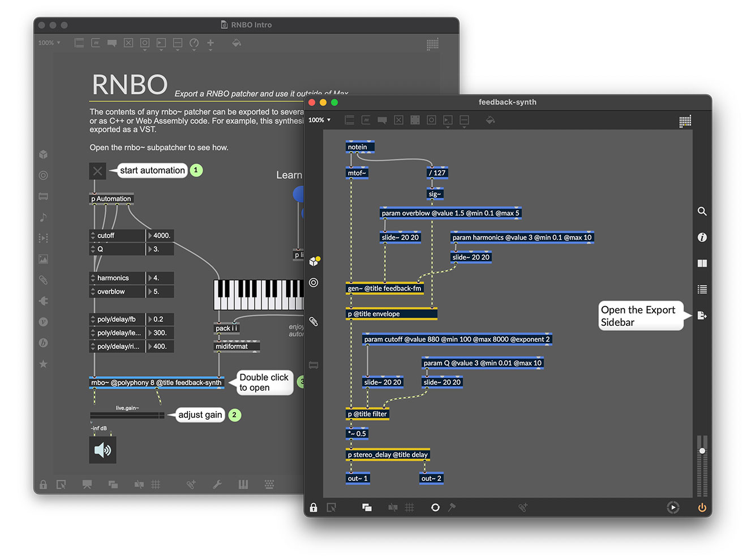Toggle the patcher lock in RNBO Intro
This screenshot has height=560, width=747.
(43, 485)
